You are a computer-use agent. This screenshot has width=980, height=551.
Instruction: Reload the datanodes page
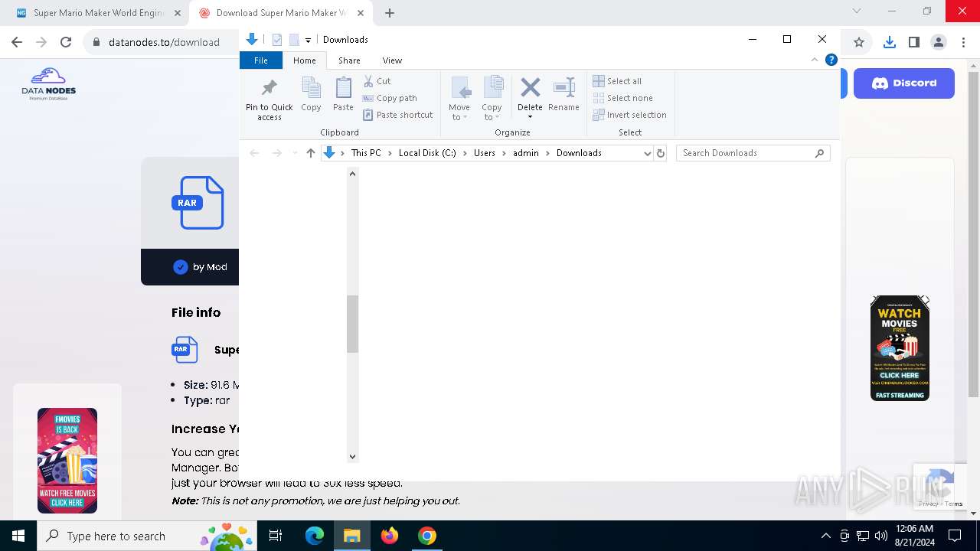[x=66, y=42]
